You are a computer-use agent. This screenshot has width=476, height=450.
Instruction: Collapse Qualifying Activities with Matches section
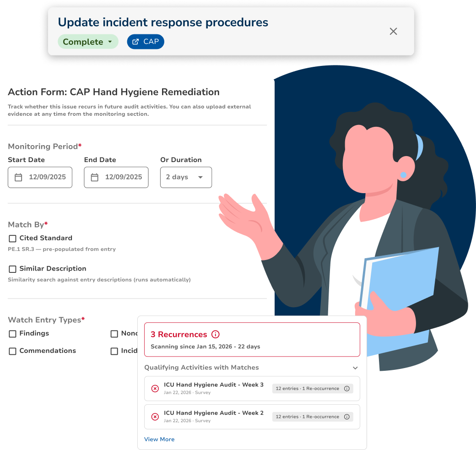[355, 368]
